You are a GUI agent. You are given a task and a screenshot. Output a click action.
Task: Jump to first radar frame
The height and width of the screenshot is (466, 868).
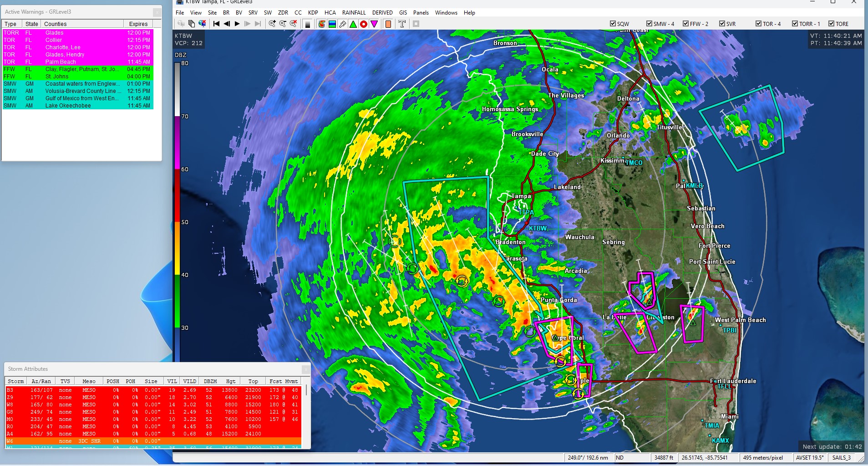[216, 24]
